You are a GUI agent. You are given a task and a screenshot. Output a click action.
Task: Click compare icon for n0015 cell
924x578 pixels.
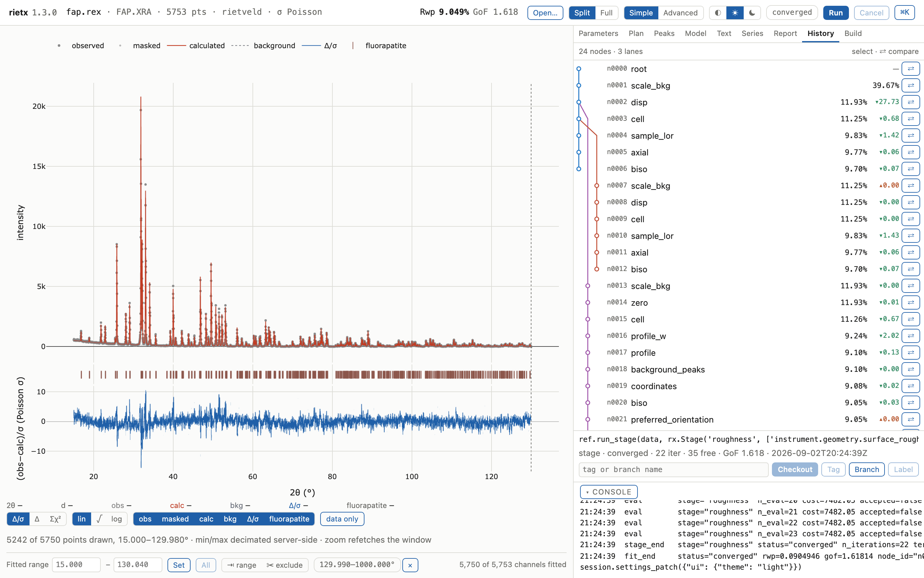(x=910, y=319)
